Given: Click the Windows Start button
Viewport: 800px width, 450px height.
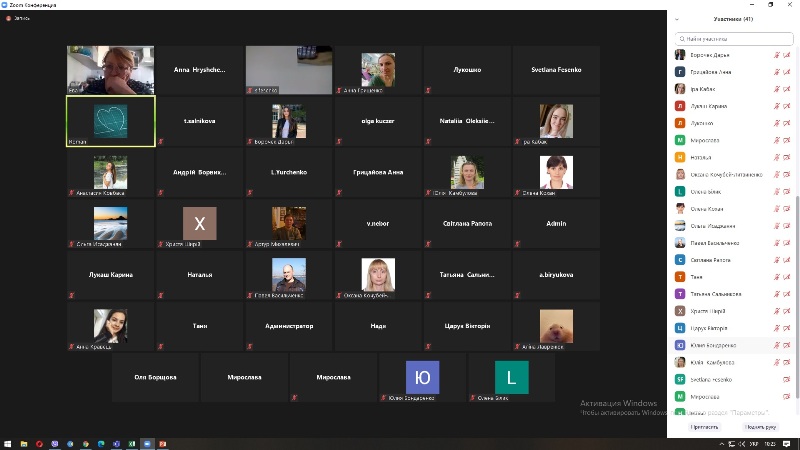Looking at the screenshot, I should click(x=8, y=442).
